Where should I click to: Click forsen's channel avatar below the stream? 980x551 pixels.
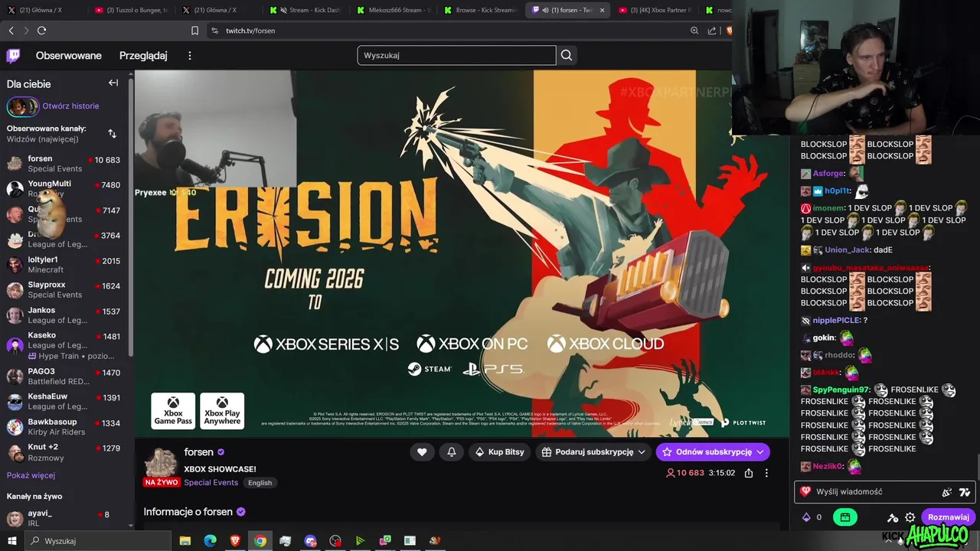tap(161, 464)
